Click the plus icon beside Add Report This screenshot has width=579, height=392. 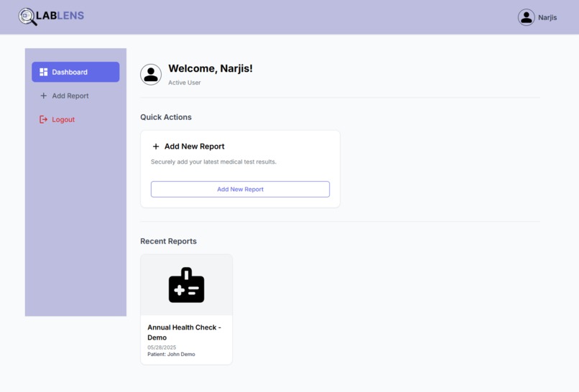coord(44,95)
